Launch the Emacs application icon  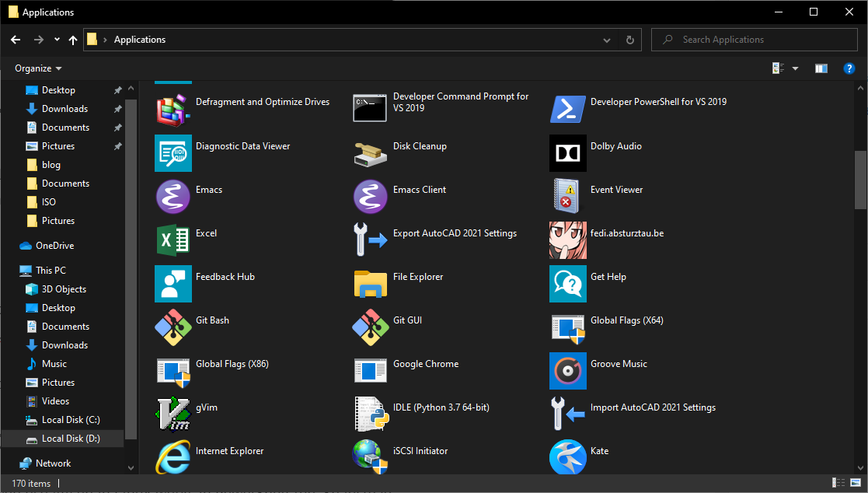click(x=173, y=197)
